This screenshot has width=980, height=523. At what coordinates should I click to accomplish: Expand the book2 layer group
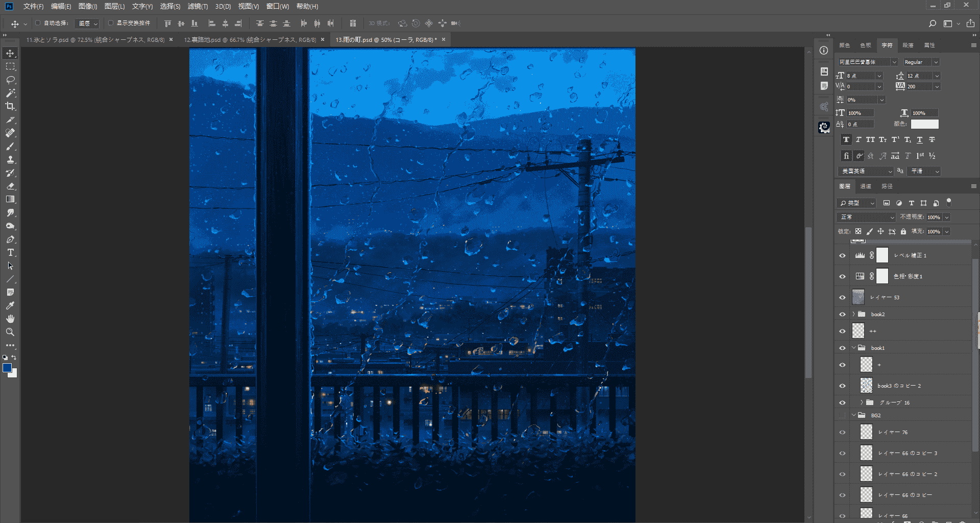pos(853,314)
